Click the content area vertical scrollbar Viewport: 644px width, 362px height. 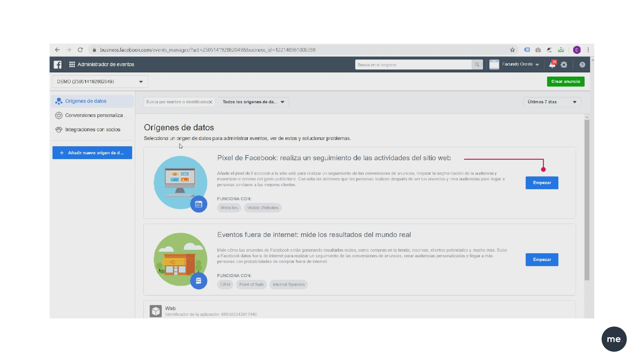(x=587, y=200)
